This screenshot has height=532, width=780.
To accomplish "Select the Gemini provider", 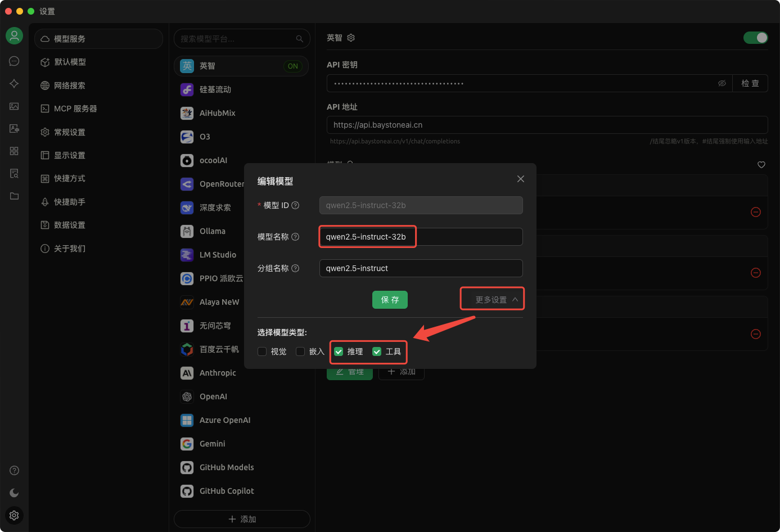I will [241, 444].
